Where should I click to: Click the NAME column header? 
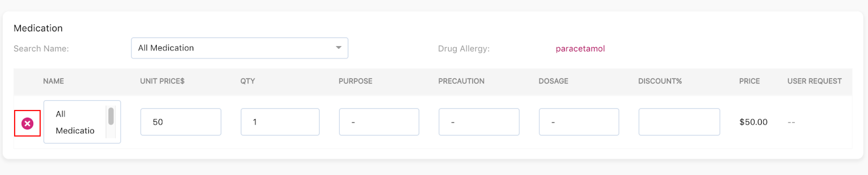53,81
